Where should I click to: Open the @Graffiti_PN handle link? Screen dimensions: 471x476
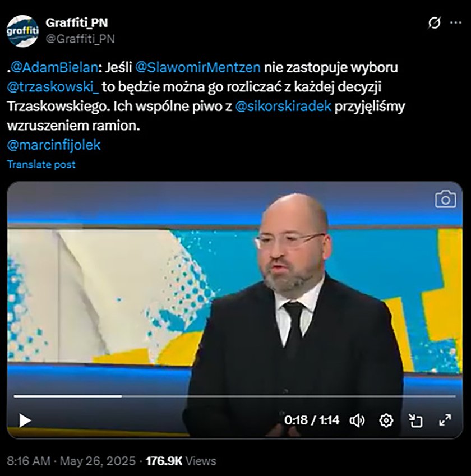(x=80, y=39)
